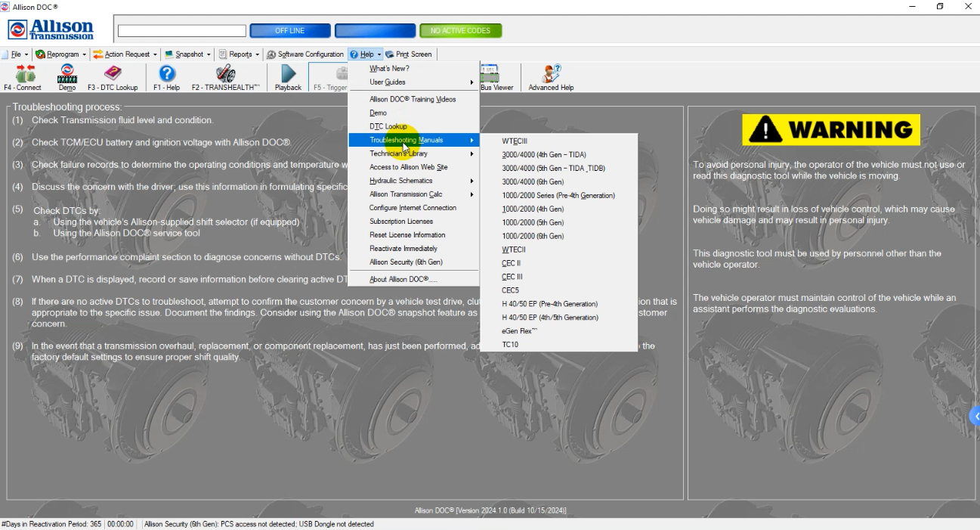Open Access to Allison Web Site
The image size is (980, 530).
[x=413, y=167]
